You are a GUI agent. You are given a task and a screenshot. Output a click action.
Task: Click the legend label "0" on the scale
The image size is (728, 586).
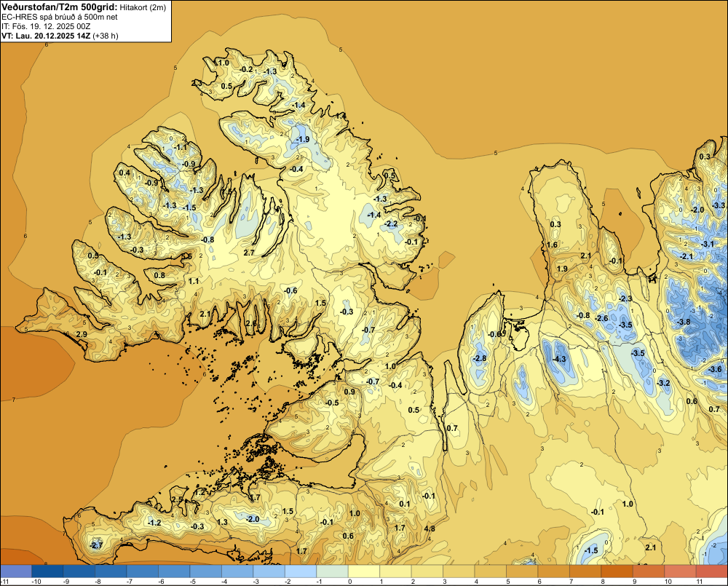(x=349, y=582)
